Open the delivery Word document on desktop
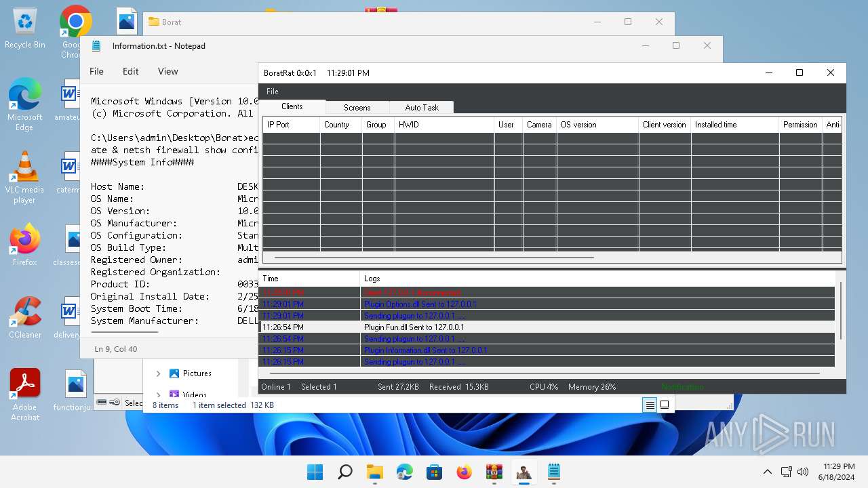Viewport: 868px width, 488px height. 68,319
